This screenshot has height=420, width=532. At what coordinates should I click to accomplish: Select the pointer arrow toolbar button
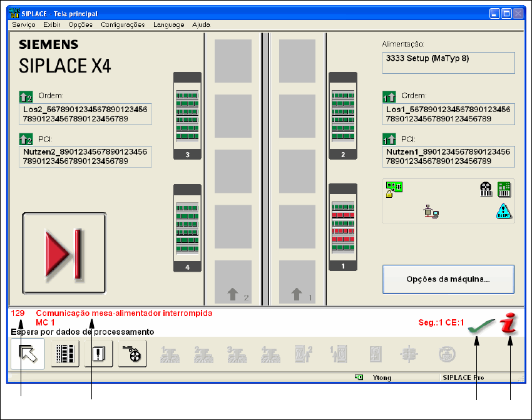coord(28,354)
